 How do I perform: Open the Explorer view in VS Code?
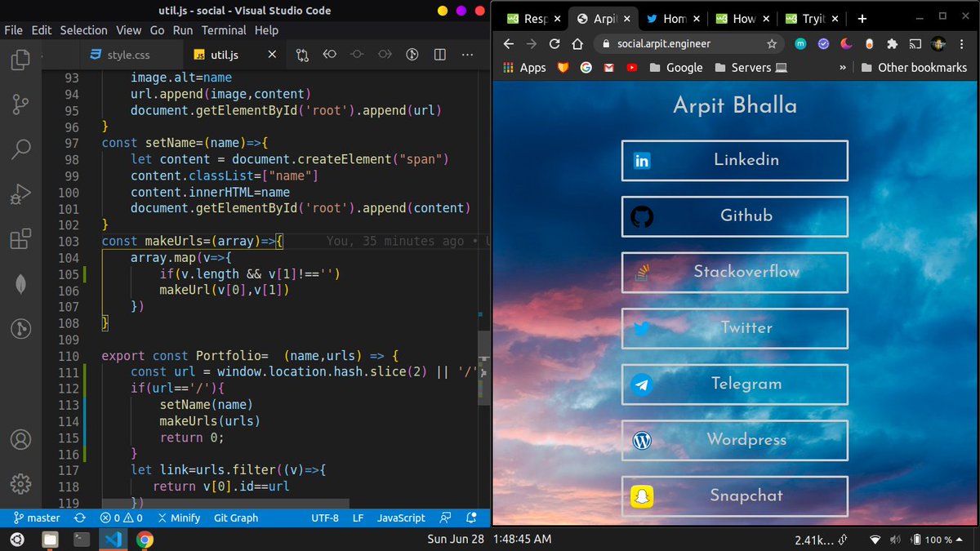pos(20,60)
